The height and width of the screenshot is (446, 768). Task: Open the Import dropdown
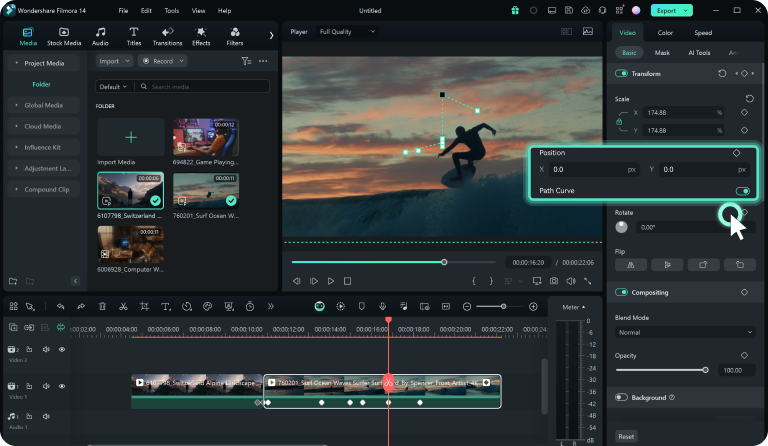pyautogui.click(x=114, y=61)
